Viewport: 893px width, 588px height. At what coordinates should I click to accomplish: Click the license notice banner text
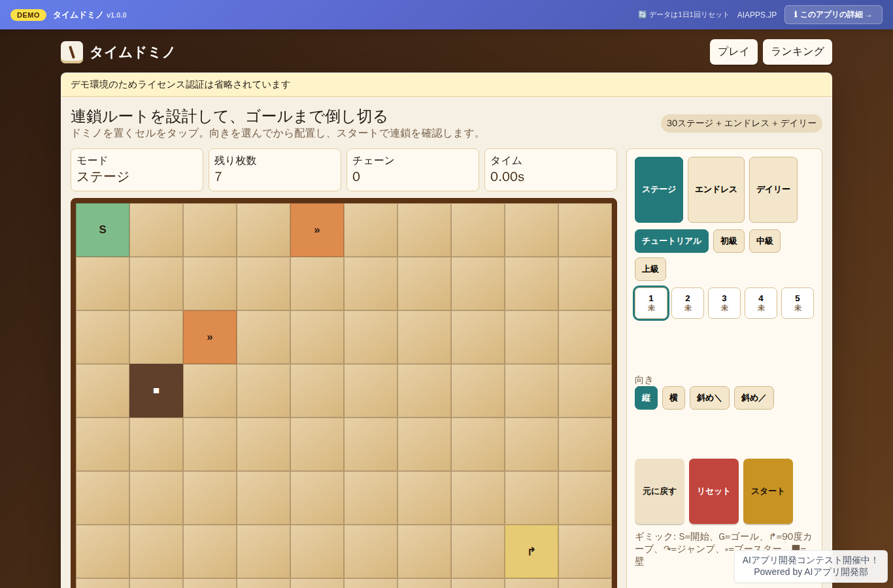(x=180, y=84)
